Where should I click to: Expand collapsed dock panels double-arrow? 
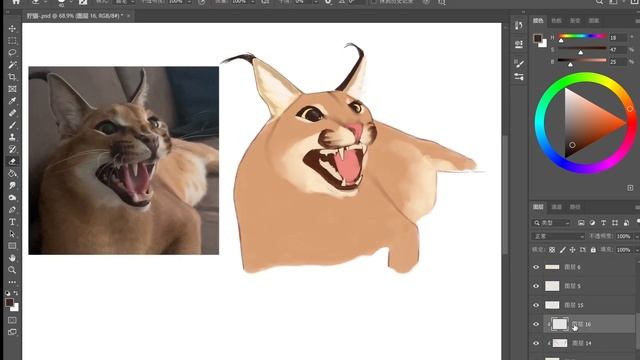point(524,12)
